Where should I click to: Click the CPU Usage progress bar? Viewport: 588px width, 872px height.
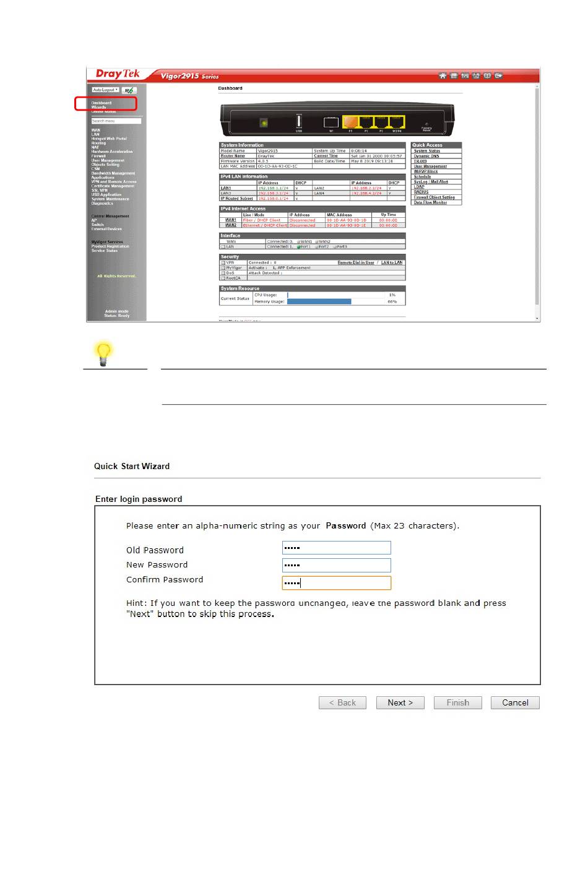(337, 295)
